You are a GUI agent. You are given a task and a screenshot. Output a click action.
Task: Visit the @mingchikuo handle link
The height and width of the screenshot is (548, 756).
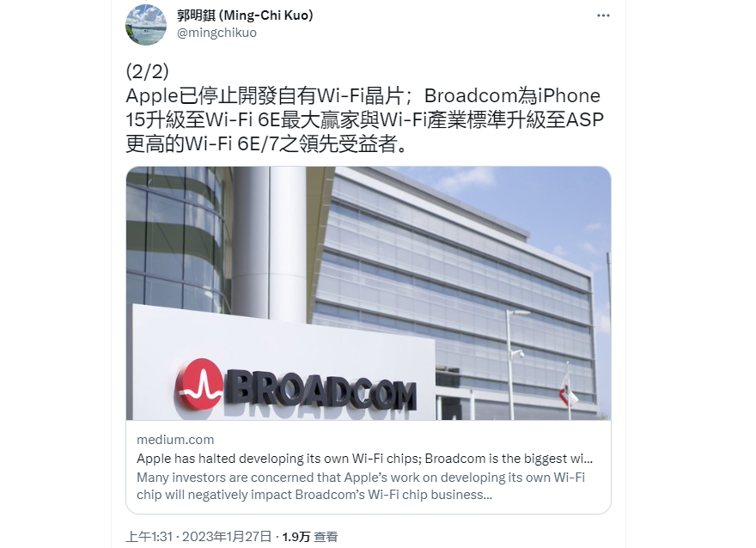pos(217,33)
